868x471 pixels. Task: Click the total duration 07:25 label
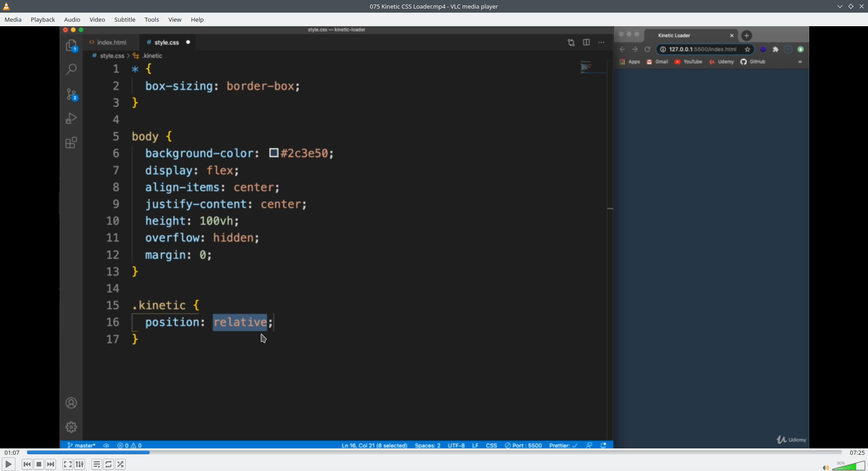point(857,452)
